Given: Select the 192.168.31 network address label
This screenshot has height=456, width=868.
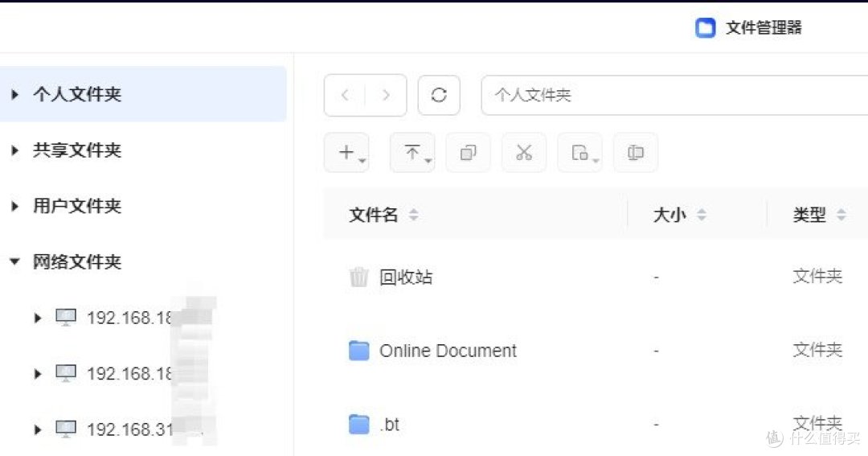Looking at the screenshot, I should [130, 429].
